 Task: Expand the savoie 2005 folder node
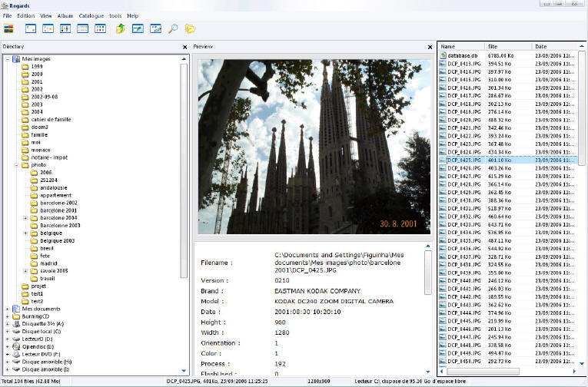click(x=25, y=270)
